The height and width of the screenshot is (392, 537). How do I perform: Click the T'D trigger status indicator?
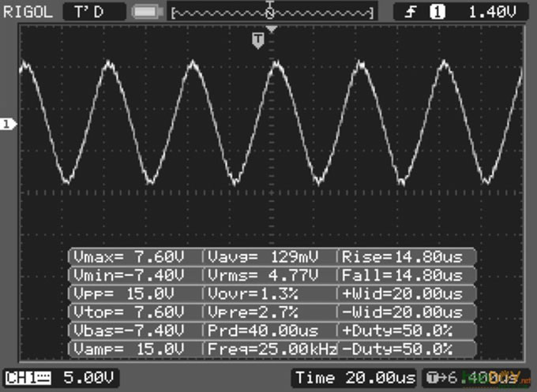93,12
